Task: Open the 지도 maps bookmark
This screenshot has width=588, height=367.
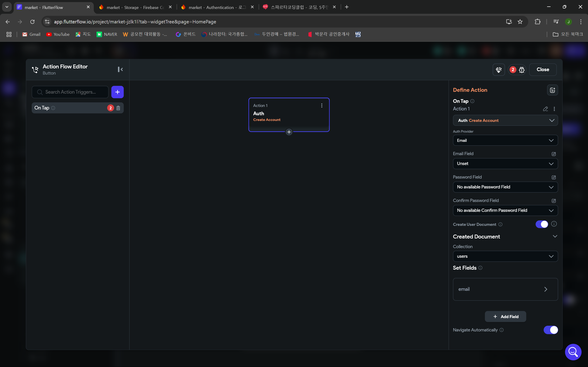Action: (83, 34)
